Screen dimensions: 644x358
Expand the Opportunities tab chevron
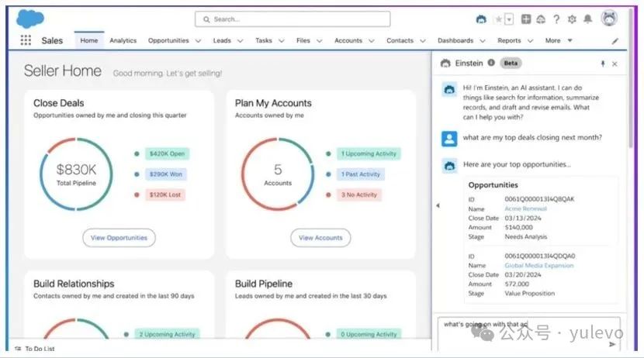(198, 41)
